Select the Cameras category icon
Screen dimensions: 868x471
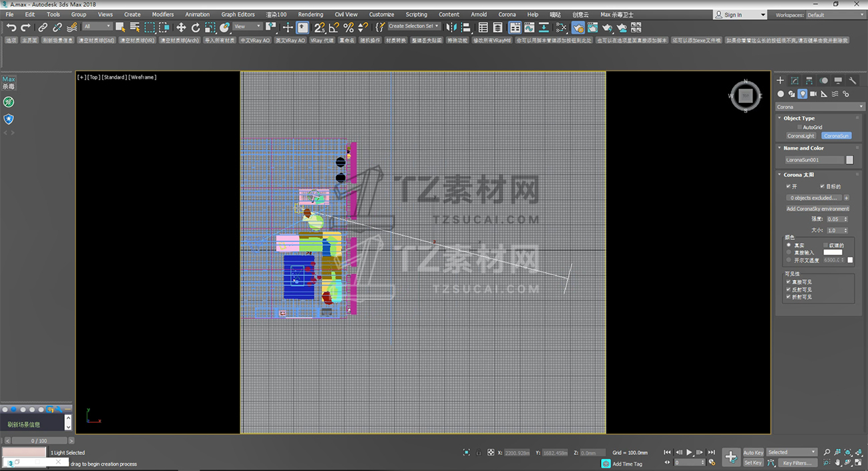[813, 94]
